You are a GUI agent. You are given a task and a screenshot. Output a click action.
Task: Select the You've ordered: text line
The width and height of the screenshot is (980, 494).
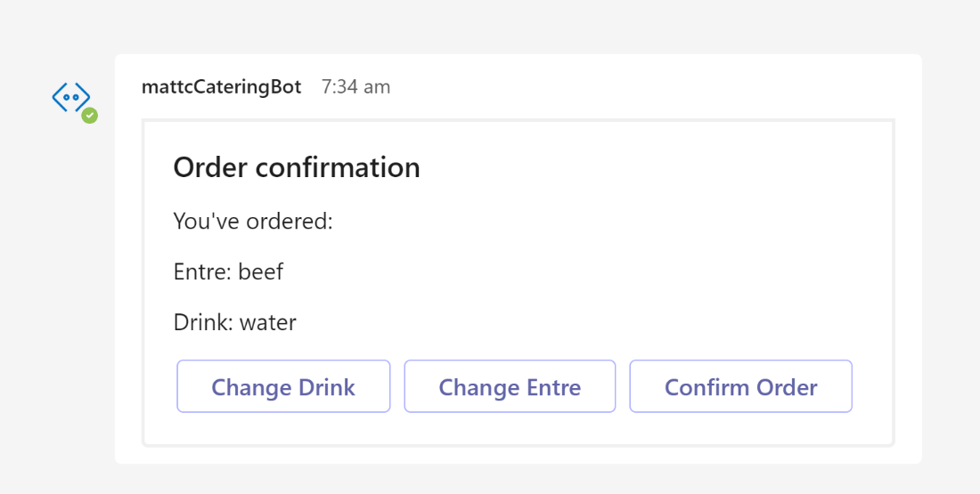click(253, 221)
